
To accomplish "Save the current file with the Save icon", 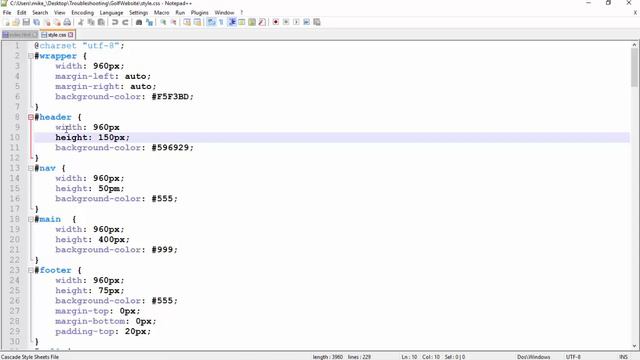I will [26, 22].
